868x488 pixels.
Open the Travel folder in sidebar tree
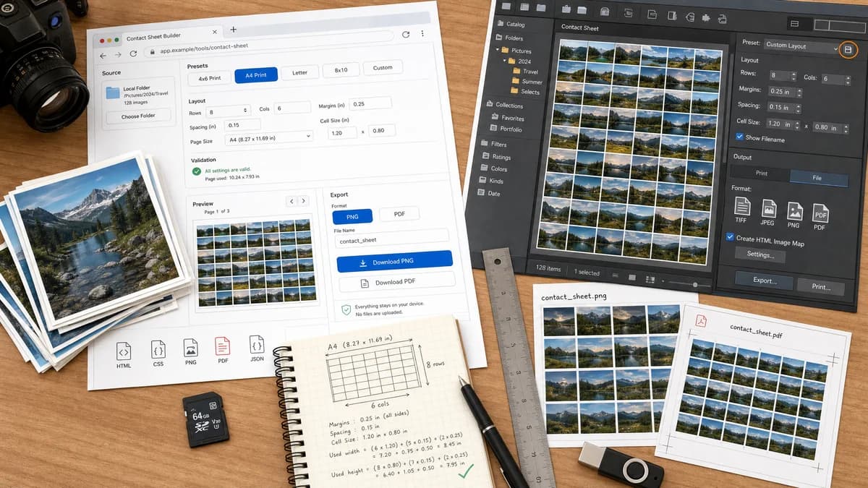pyautogui.click(x=524, y=72)
